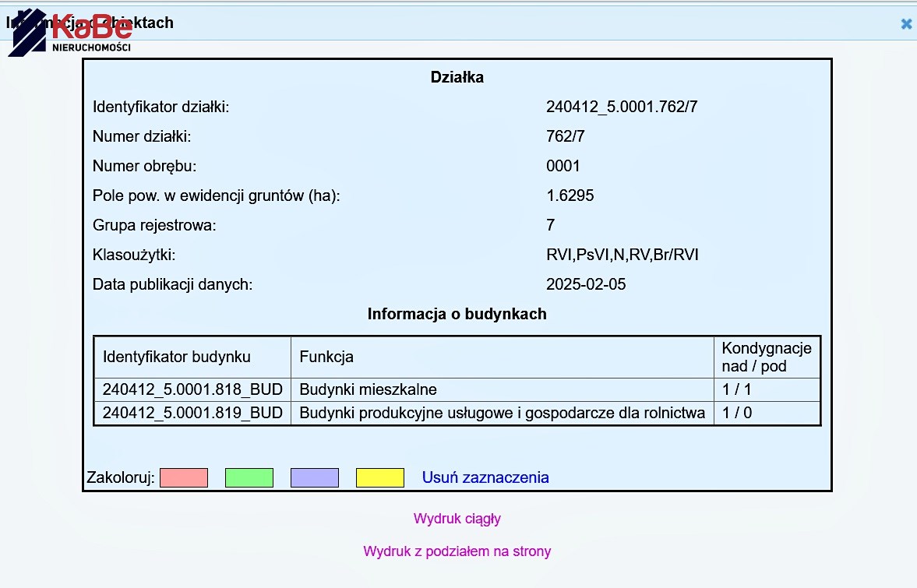Pick the green highlight color swatch
Screen dimensions: 917x588
pyautogui.click(x=249, y=477)
